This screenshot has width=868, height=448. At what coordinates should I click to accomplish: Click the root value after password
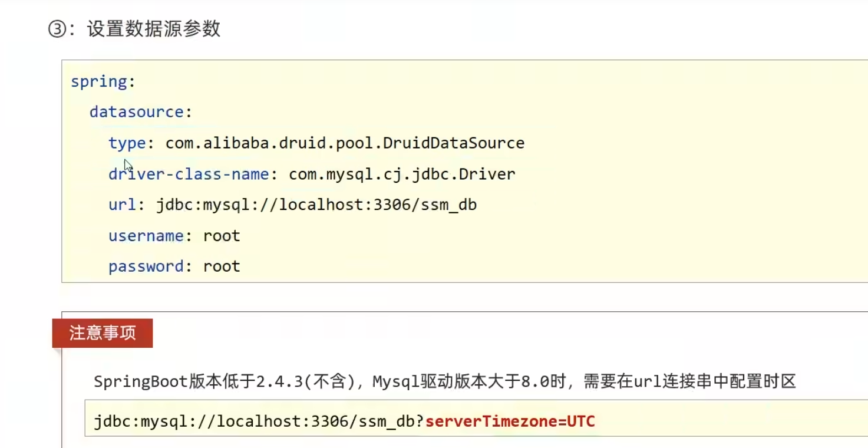222,267
